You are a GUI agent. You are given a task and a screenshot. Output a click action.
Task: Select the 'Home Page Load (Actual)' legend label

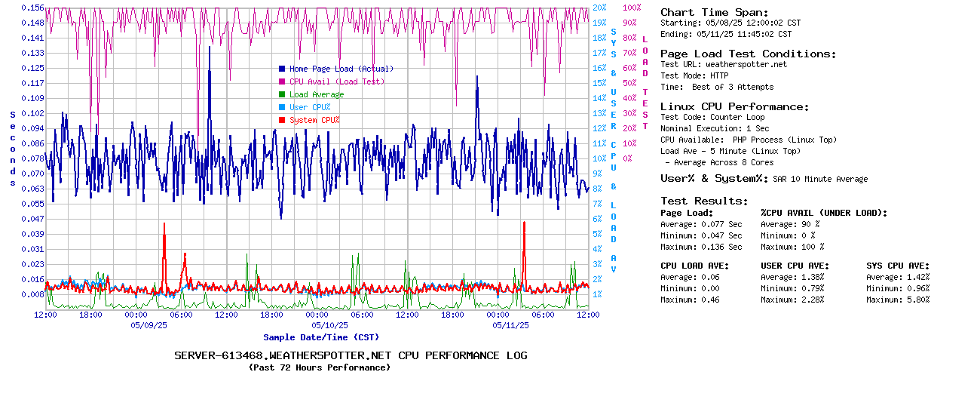(341, 69)
